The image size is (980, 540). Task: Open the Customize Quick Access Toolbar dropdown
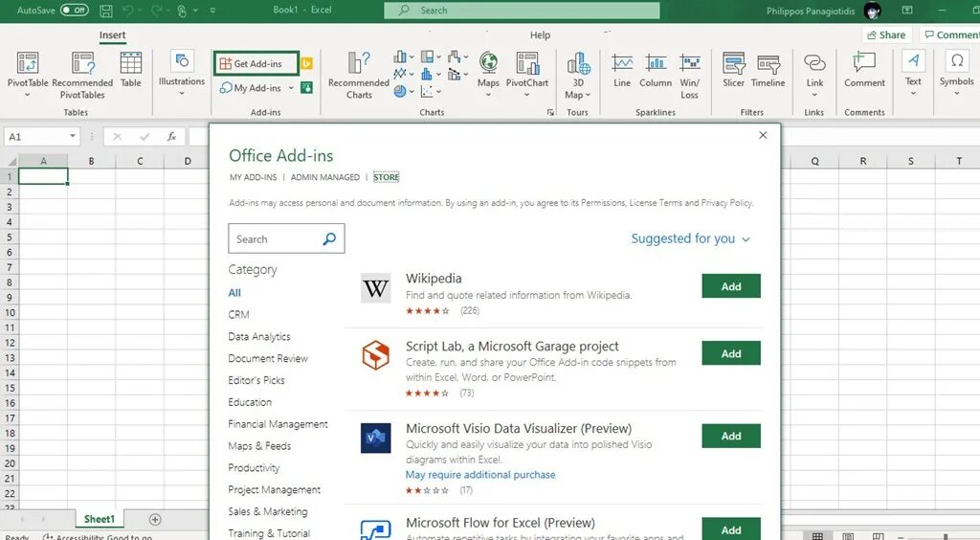coord(213,11)
